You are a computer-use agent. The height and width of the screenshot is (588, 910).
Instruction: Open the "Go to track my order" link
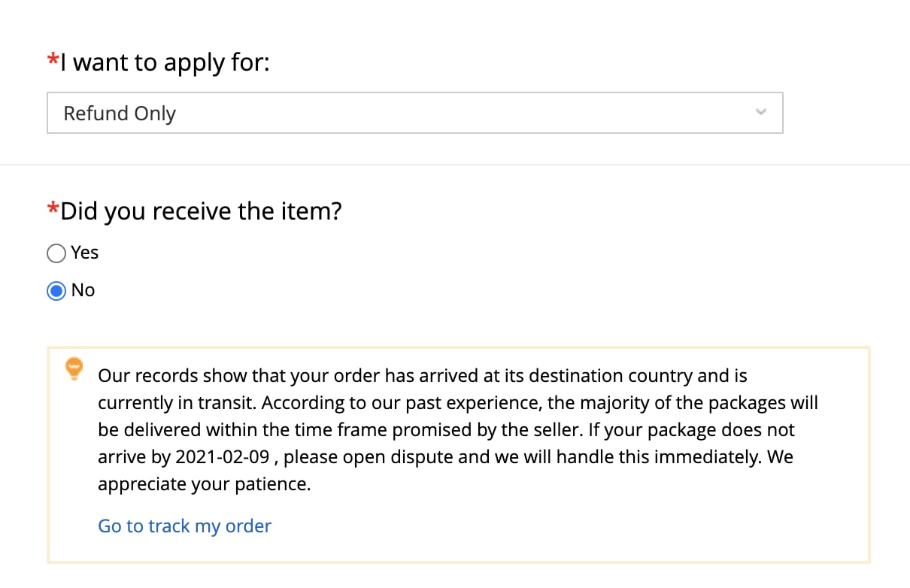pyautogui.click(x=184, y=526)
